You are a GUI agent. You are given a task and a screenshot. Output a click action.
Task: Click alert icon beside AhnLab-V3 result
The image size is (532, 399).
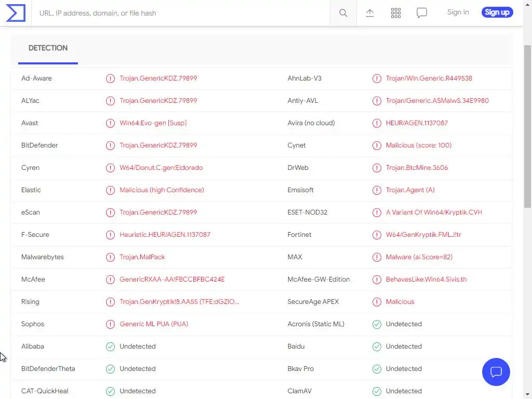pyautogui.click(x=377, y=78)
